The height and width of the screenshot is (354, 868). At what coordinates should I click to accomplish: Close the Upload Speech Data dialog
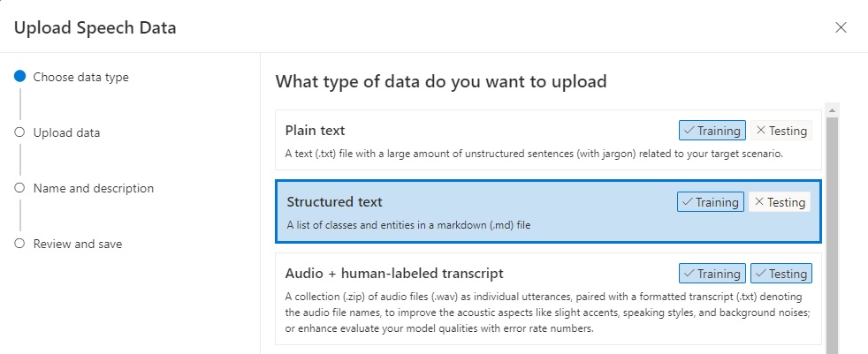click(x=841, y=27)
